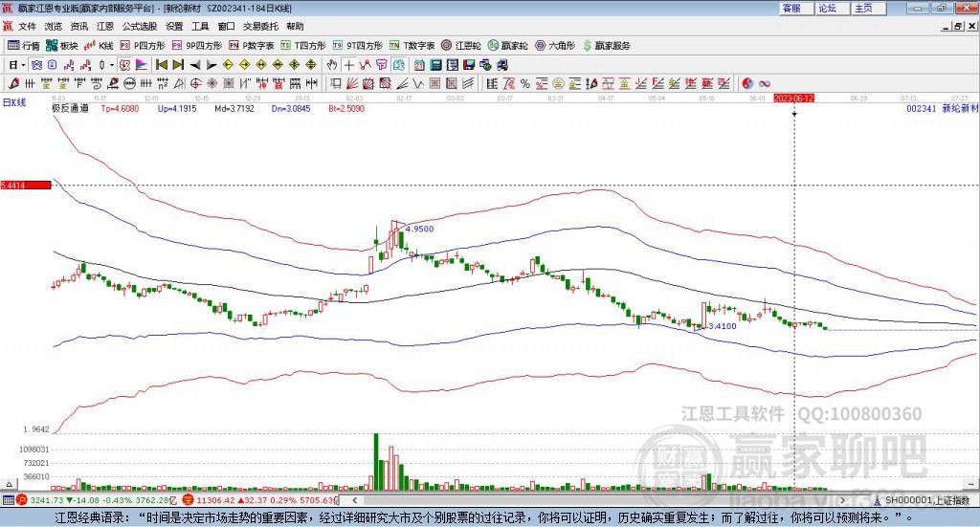The width and height of the screenshot is (980, 527).
Task: Open the 公式选股 menu
Action: point(140,26)
